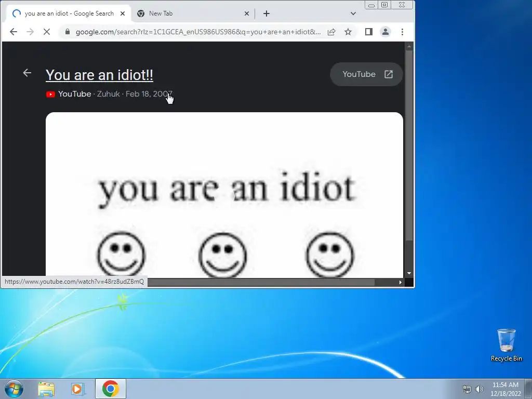Open a new tab with plus button

(x=267, y=14)
